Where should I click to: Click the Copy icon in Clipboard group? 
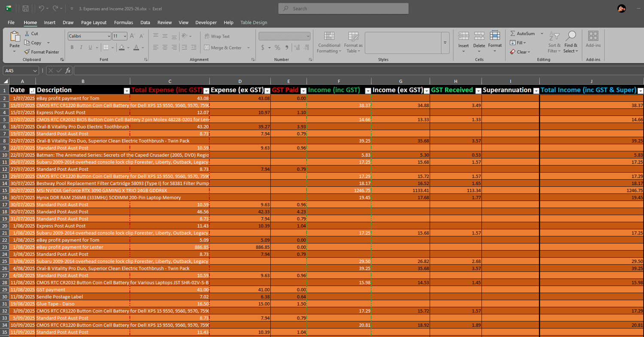click(x=27, y=43)
